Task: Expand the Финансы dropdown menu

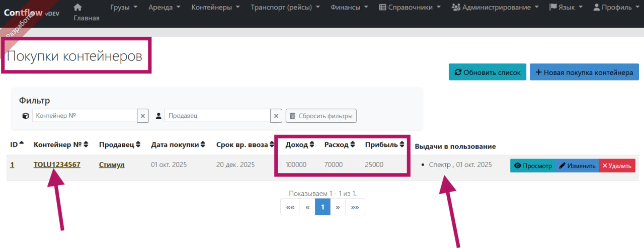Action: click(349, 8)
